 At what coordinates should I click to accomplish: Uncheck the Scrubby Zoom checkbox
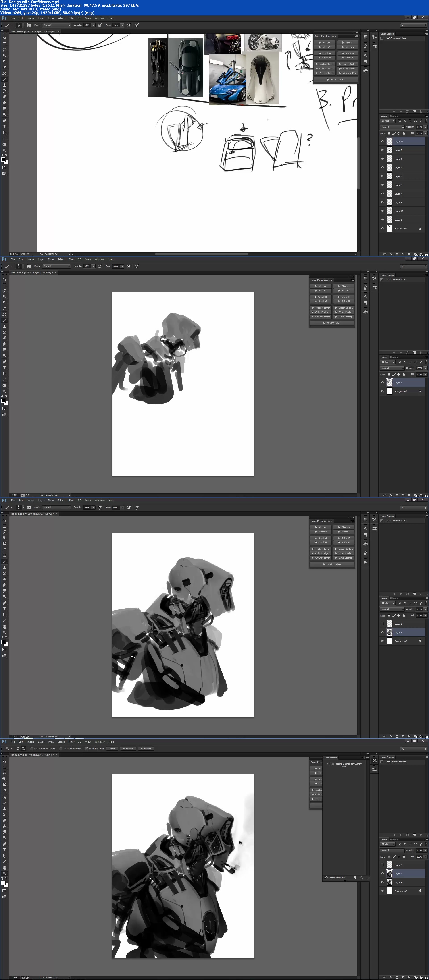[87, 749]
